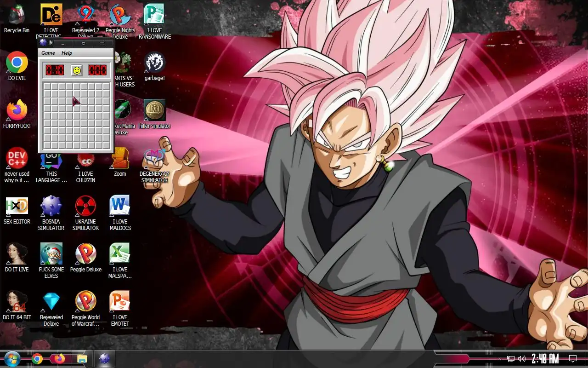Select the Dev-C++ desktop shortcut
Screen dimensions: 588x368
[17, 165]
